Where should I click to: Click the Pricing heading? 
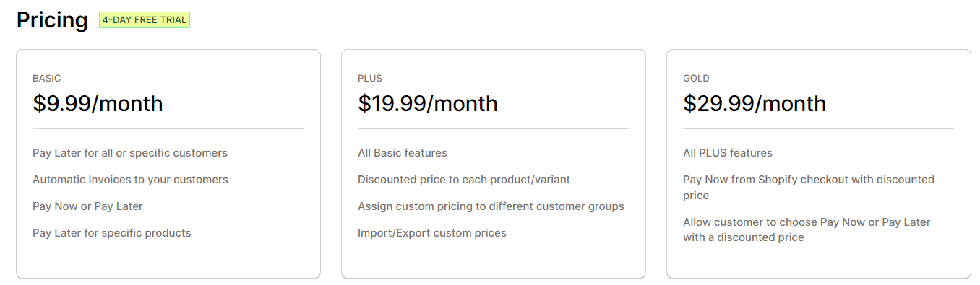point(52,20)
